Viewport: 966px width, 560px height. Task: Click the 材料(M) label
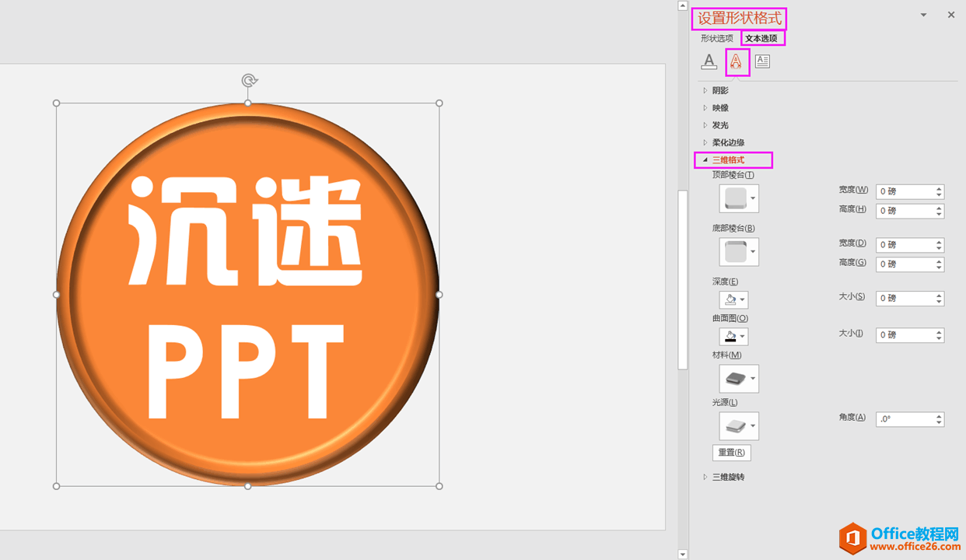coord(727,355)
